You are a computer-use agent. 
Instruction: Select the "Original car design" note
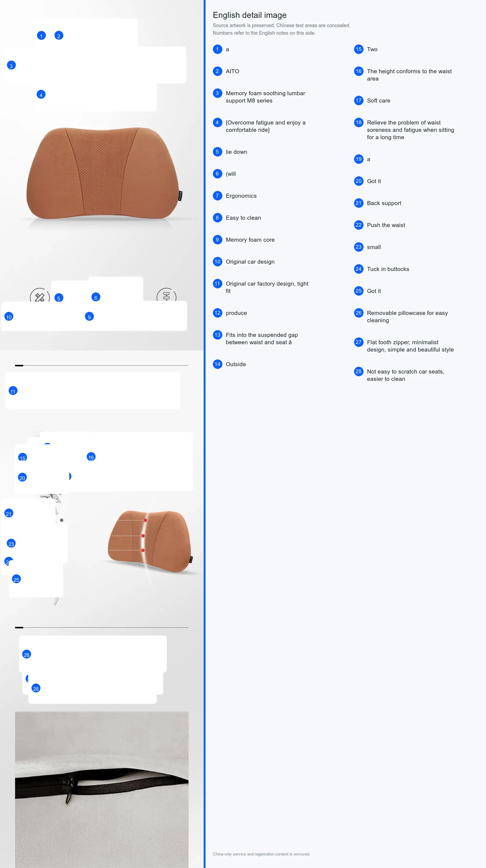coord(250,261)
